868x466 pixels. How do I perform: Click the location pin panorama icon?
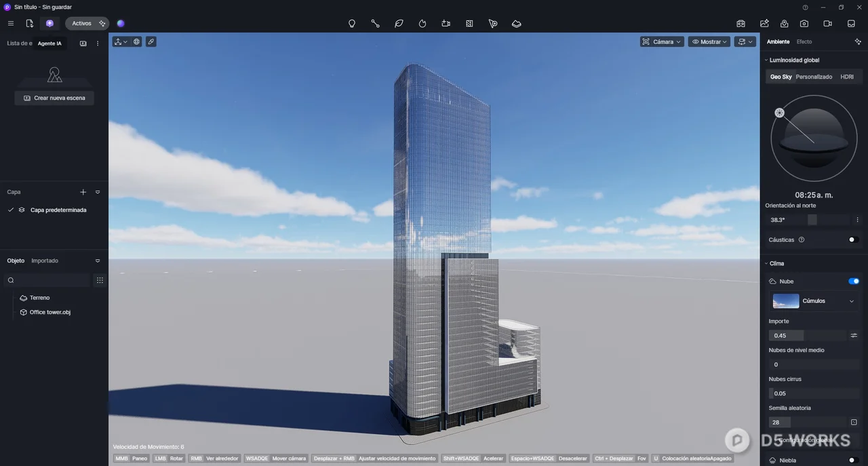pyautogui.click(x=784, y=23)
